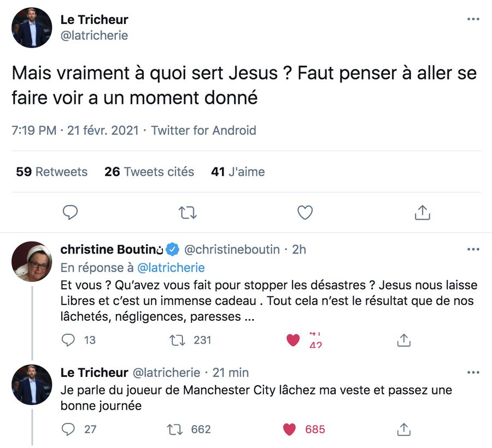Reply to the main Le Tricheur tweet

(x=71, y=213)
